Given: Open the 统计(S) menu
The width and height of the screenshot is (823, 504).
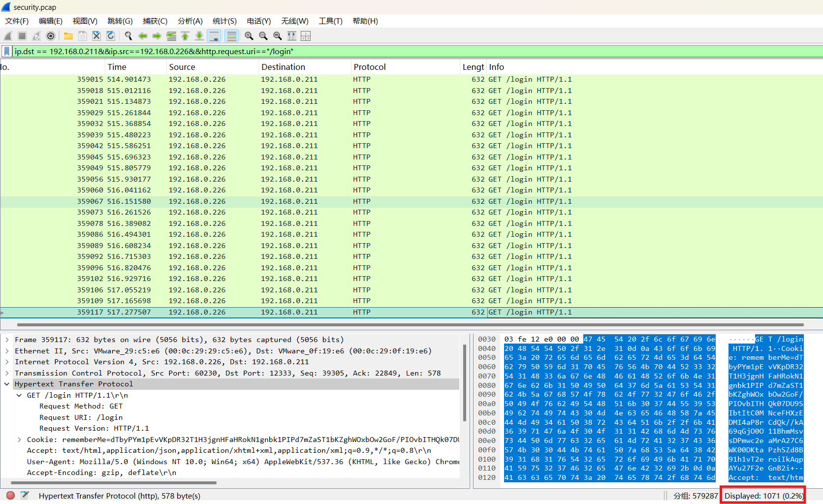Looking at the screenshot, I should (x=224, y=21).
